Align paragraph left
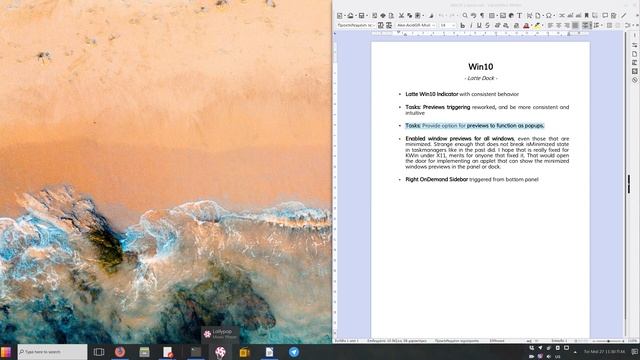640x360 pixels. point(550,25)
